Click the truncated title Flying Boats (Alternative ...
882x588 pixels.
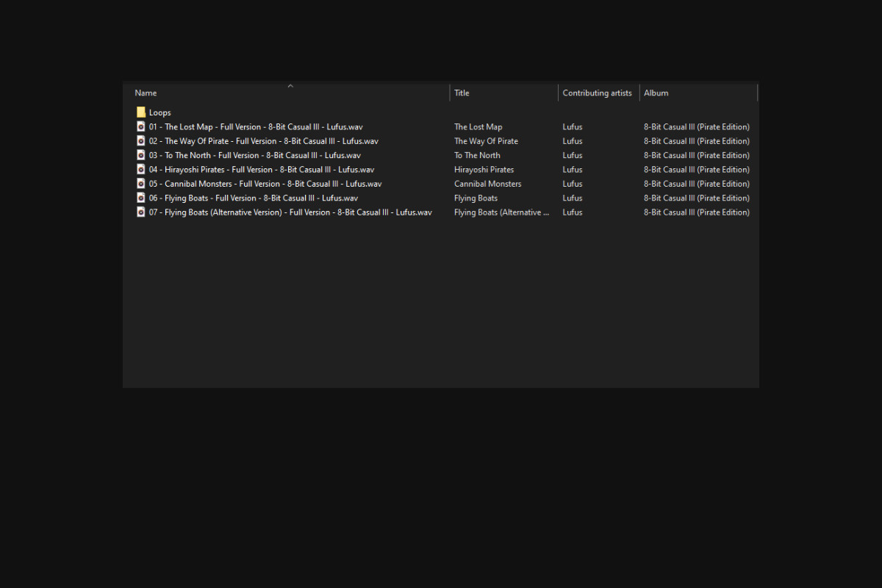[501, 212]
